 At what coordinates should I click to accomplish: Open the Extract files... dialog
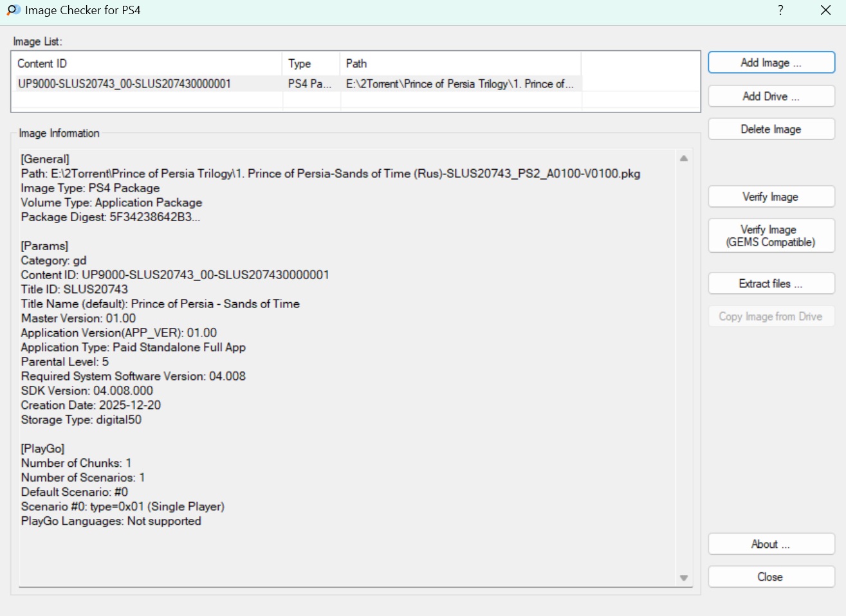771,284
